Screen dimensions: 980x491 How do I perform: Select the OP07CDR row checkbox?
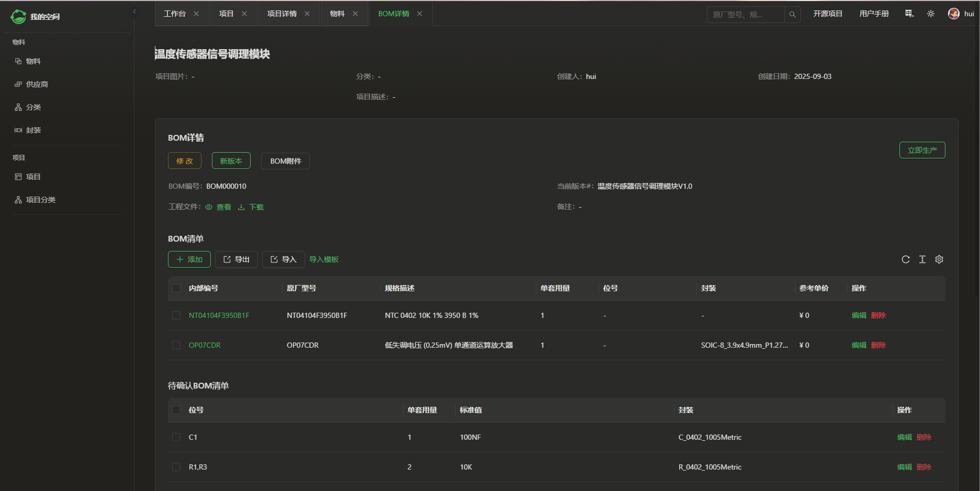tap(176, 345)
